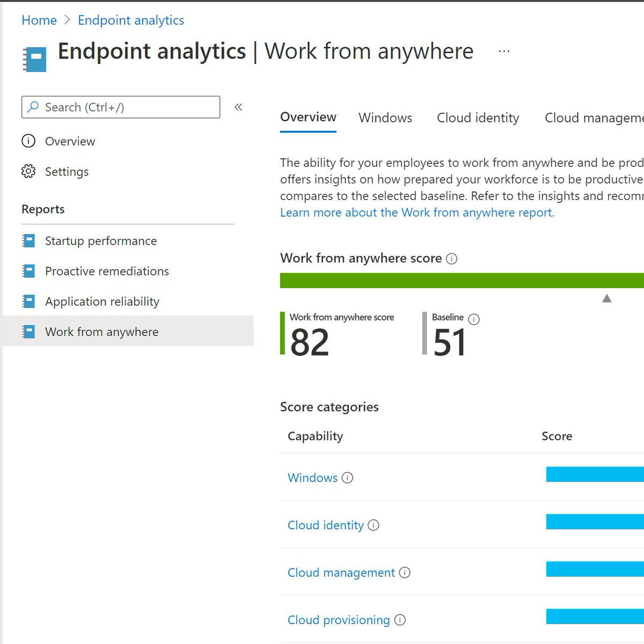Open the Application reliability report icon
The image size is (644, 644).
(28, 302)
